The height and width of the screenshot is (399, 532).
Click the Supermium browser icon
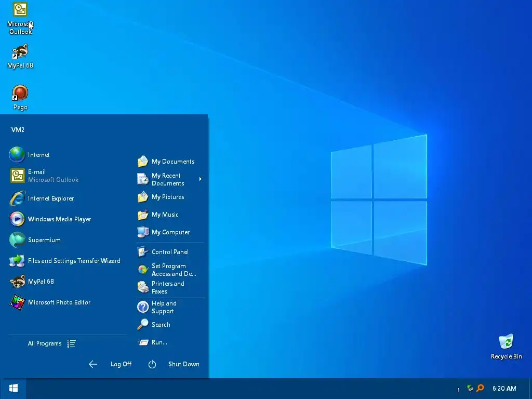click(17, 240)
